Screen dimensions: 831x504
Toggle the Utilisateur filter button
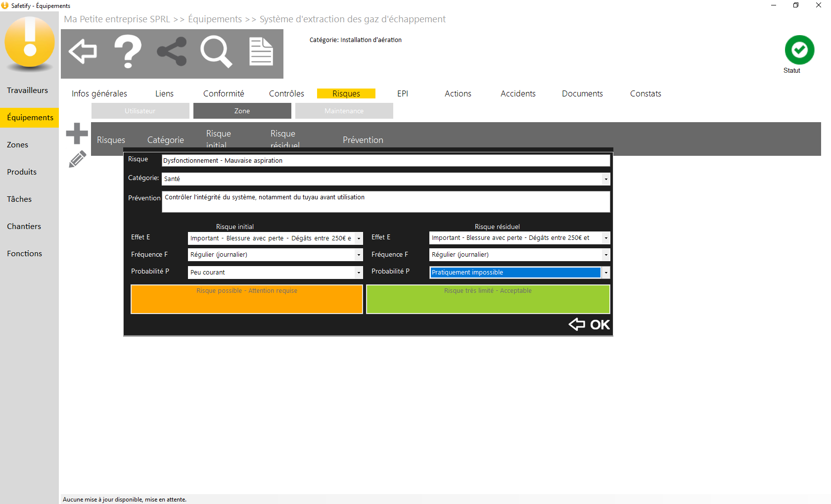click(x=140, y=111)
